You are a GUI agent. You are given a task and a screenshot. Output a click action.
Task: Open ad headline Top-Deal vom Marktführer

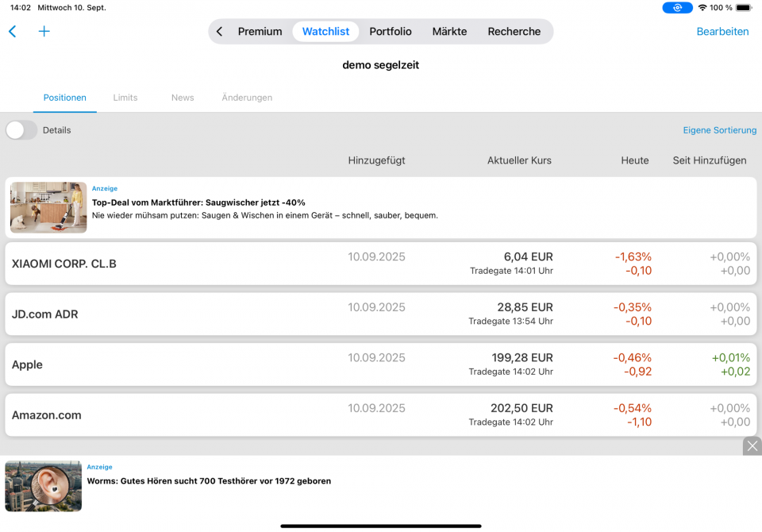[198, 202]
